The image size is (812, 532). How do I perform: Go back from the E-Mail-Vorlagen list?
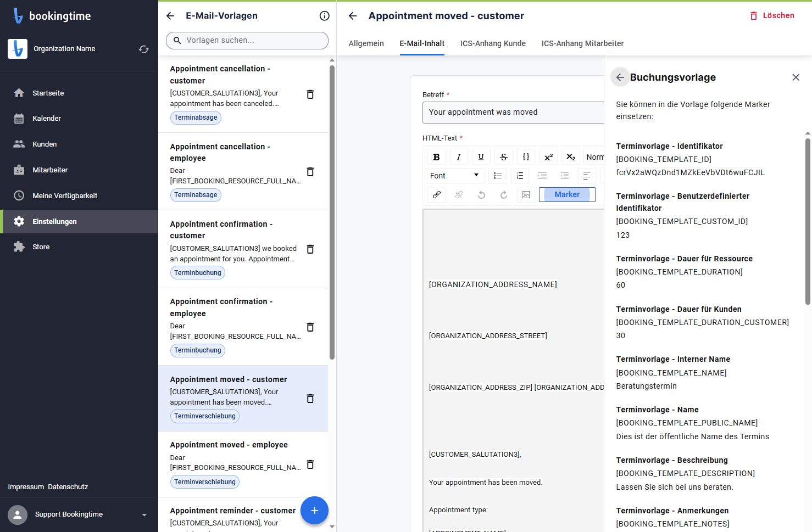170,16
